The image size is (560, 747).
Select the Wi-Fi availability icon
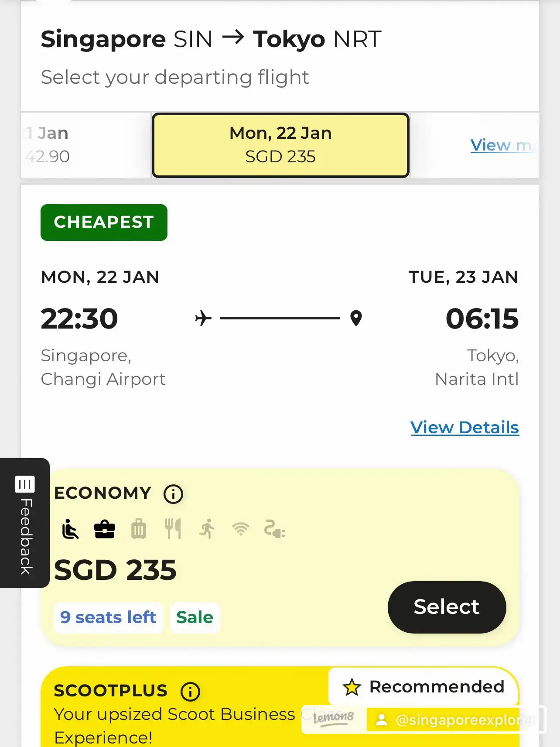point(240,529)
